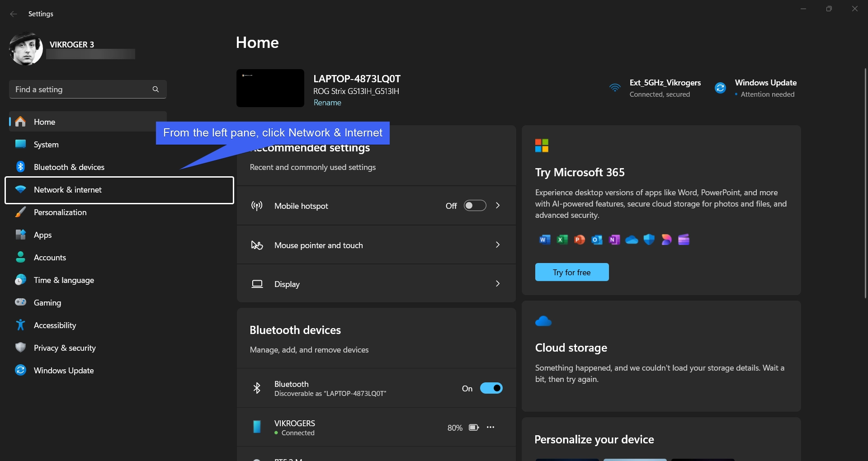Click inside the Find a setting field
868x461 pixels.
click(x=88, y=89)
